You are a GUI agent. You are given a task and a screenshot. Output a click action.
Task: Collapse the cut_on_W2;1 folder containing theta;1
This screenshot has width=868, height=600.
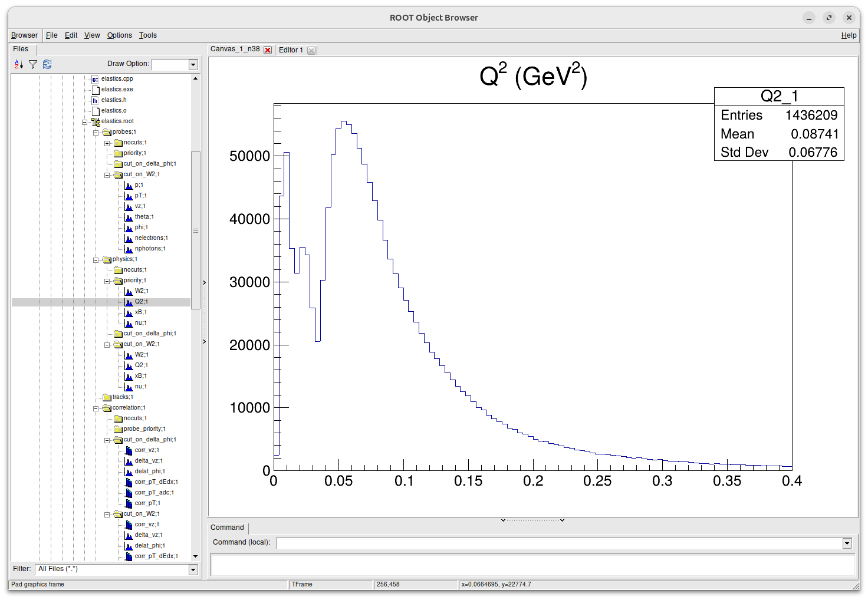tap(107, 175)
